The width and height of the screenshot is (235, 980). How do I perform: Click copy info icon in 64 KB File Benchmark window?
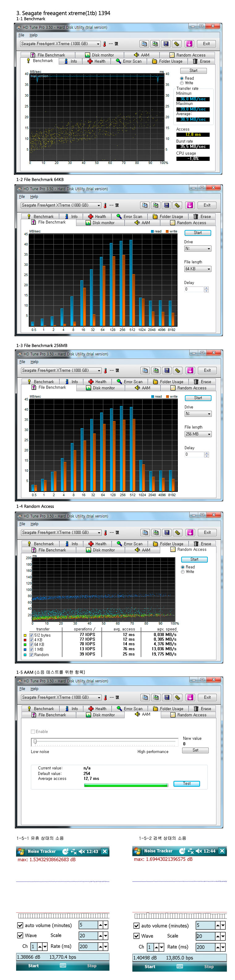pos(145,205)
